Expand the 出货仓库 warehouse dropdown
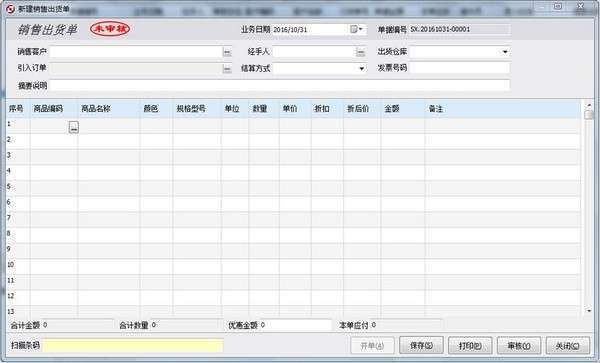This screenshot has height=363, width=600. point(505,52)
